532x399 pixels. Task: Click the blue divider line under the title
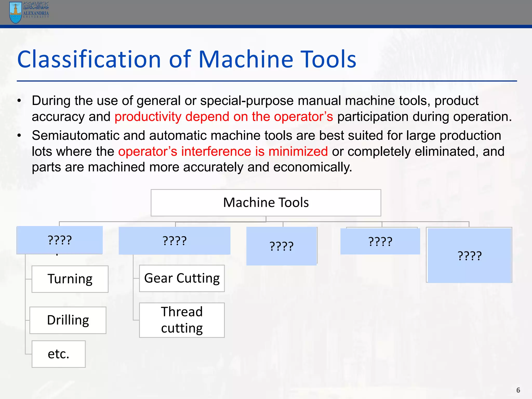(x=267, y=81)
